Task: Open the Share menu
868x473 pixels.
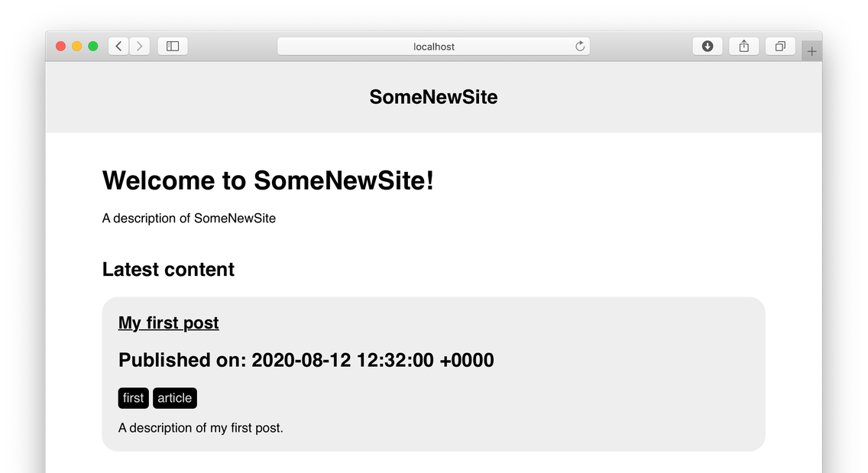Action: point(744,47)
